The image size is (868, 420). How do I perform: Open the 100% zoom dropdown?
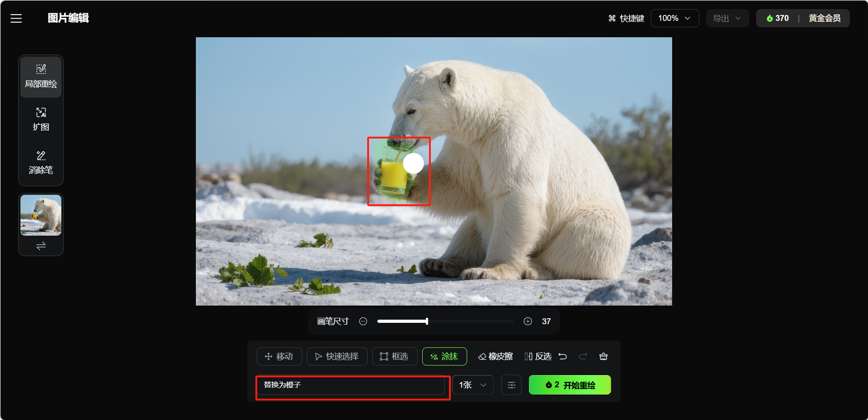pyautogui.click(x=674, y=18)
